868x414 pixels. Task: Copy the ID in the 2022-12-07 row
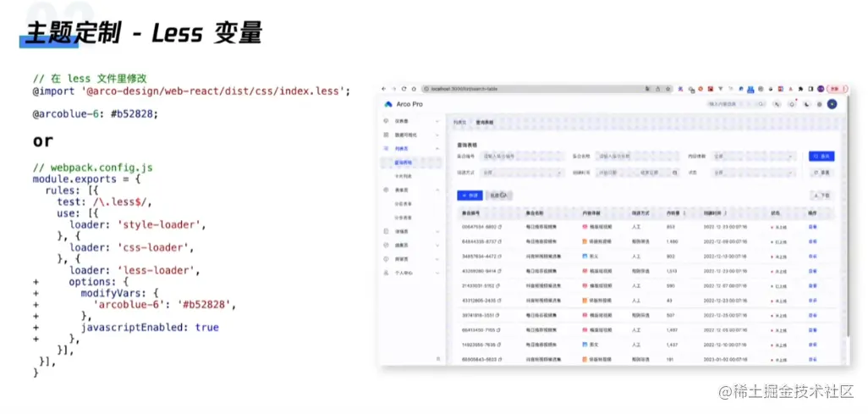(499, 285)
